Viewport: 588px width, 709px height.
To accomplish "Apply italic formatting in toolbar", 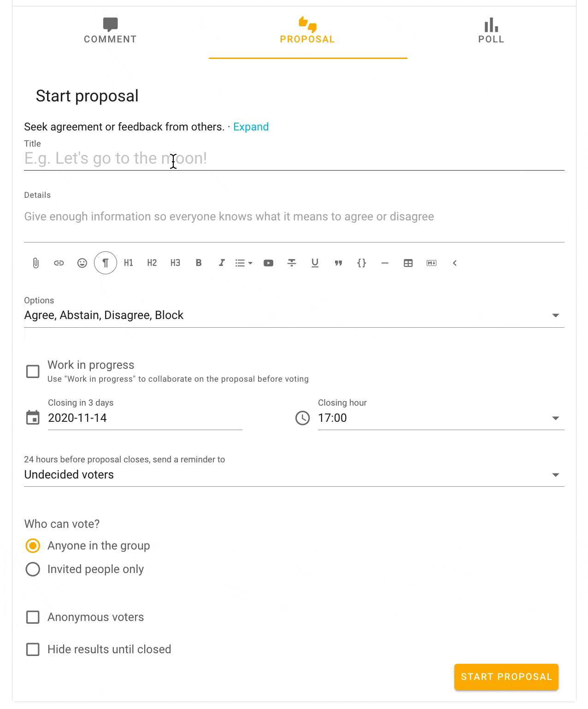I will tap(222, 263).
